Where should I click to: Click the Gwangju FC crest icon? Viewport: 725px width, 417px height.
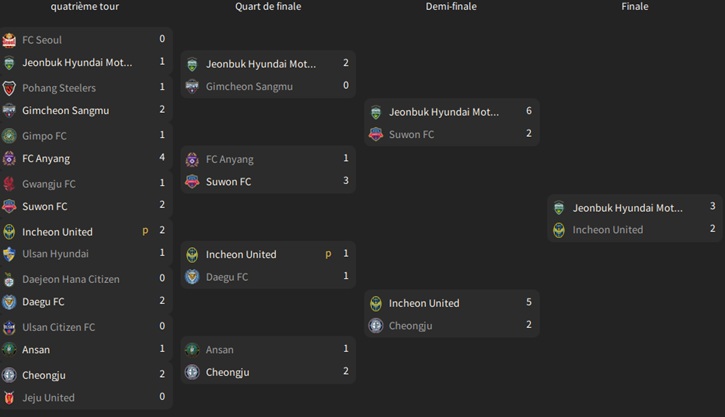(x=10, y=184)
